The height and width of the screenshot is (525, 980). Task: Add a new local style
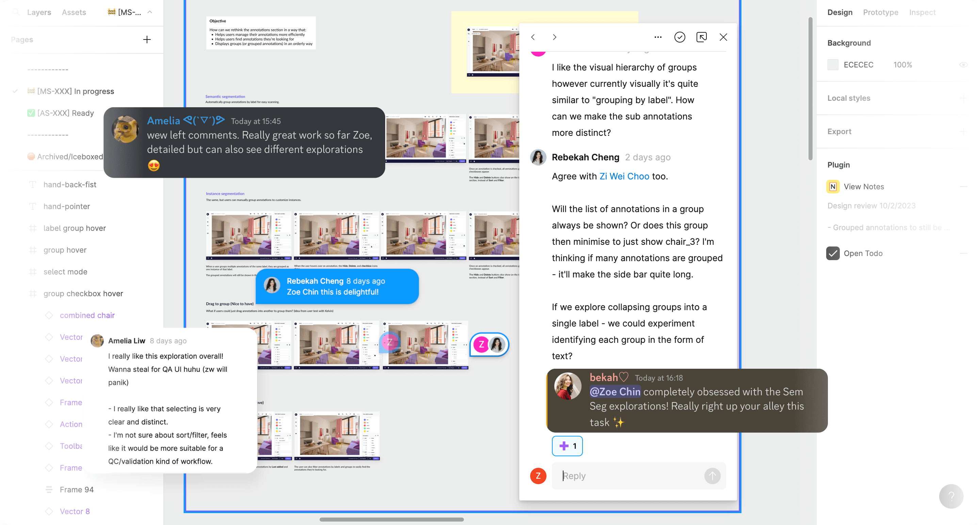pyautogui.click(x=963, y=98)
